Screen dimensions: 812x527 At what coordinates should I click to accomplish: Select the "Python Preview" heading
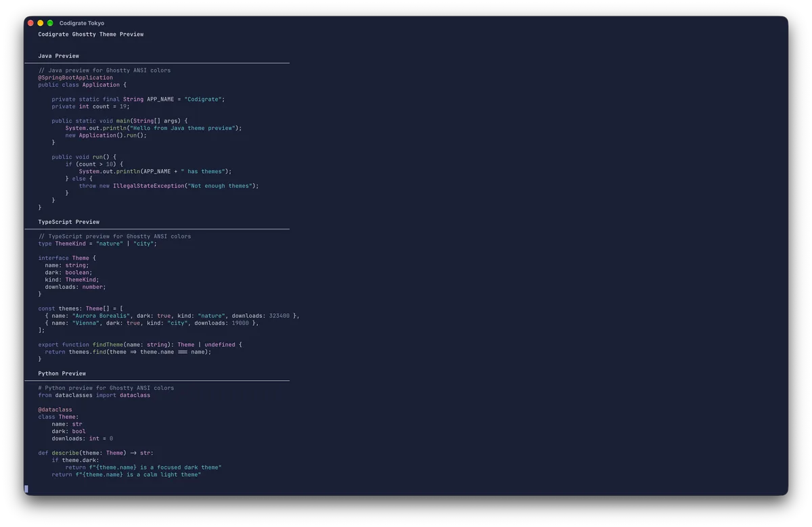point(62,373)
